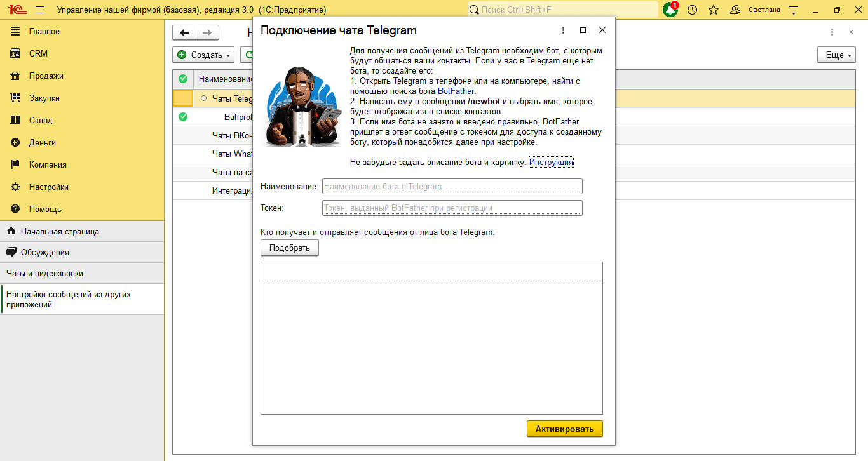Screen dimensions: 868x461
Task: Open the background form kebab menu
Action: [832, 32]
